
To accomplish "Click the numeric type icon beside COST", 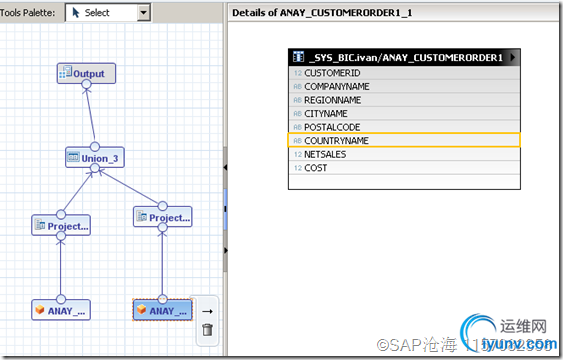I will 298,168.
